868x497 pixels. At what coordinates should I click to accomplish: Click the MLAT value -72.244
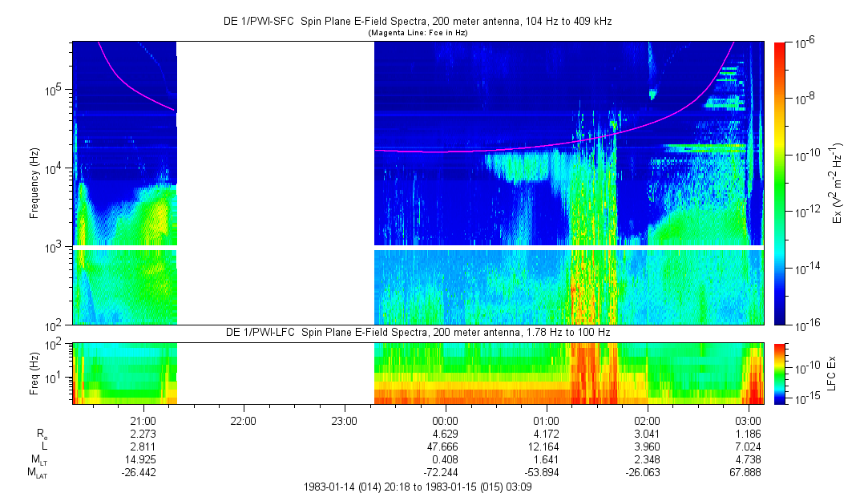pyautogui.click(x=441, y=473)
